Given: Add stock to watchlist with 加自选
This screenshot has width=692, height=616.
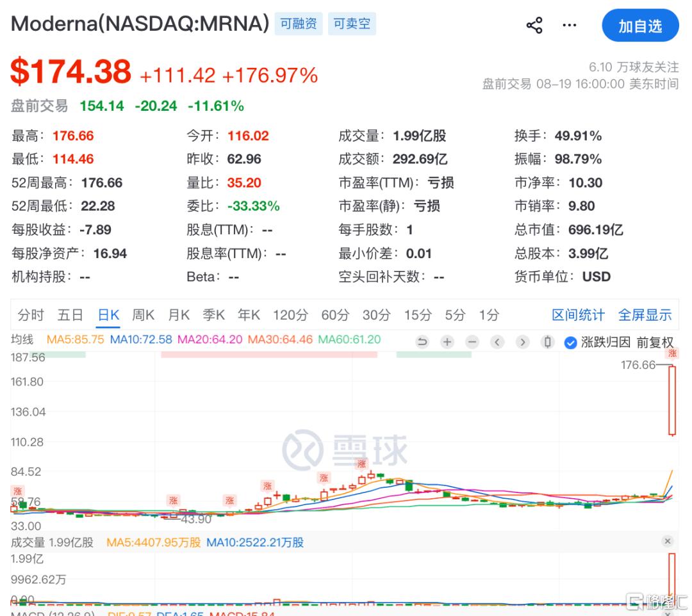Looking at the screenshot, I should [640, 26].
